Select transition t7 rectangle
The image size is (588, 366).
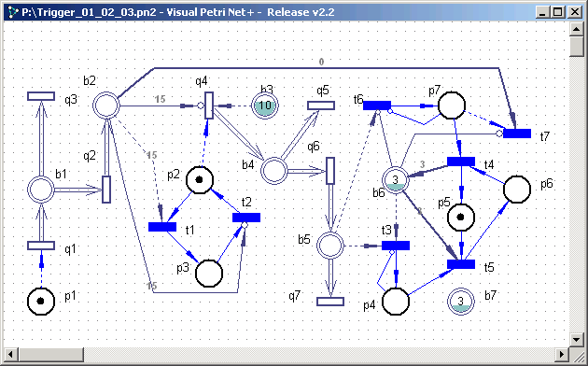[517, 134]
